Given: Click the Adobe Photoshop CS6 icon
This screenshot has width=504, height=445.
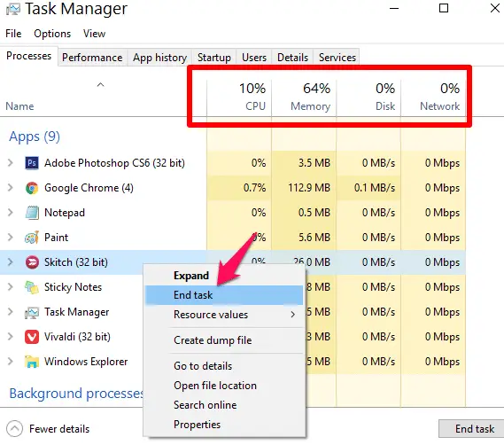Looking at the screenshot, I should click(32, 163).
